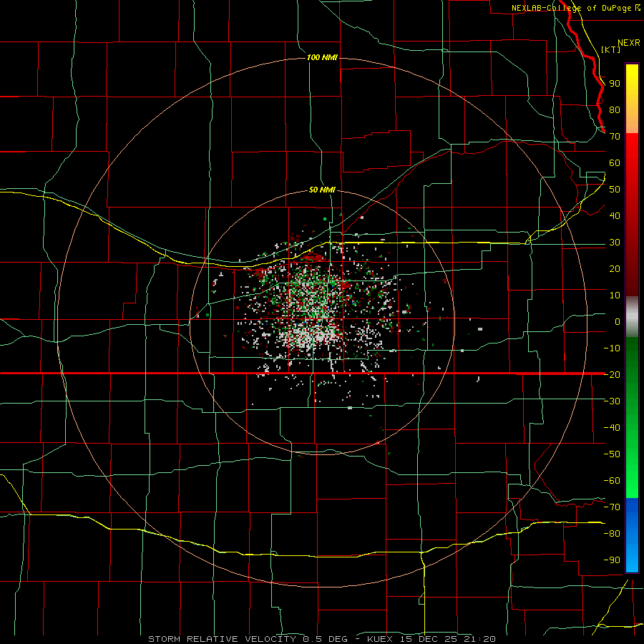Click the "100 NMI" range ring label
The width and height of the screenshot is (644, 644).
coord(322,57)
